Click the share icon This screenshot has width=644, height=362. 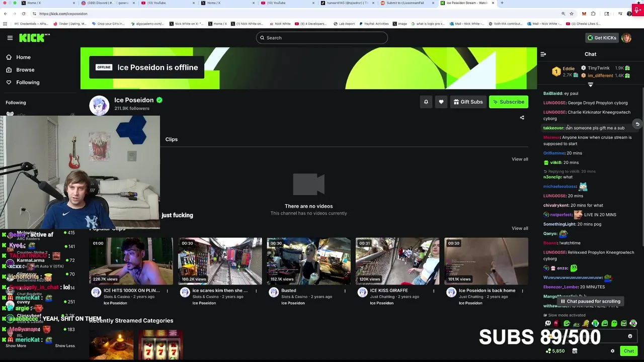click(522, 118)
